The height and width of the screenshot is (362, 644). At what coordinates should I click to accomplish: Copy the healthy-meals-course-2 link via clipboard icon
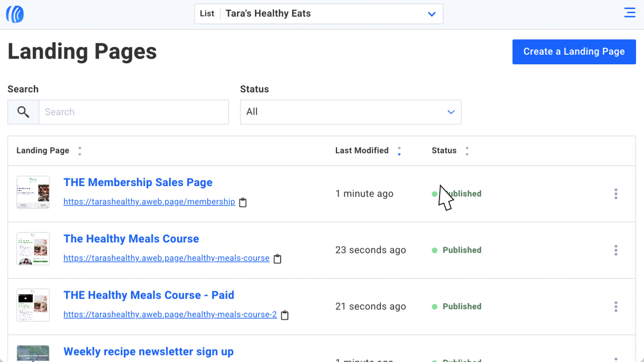click(284, 315)
